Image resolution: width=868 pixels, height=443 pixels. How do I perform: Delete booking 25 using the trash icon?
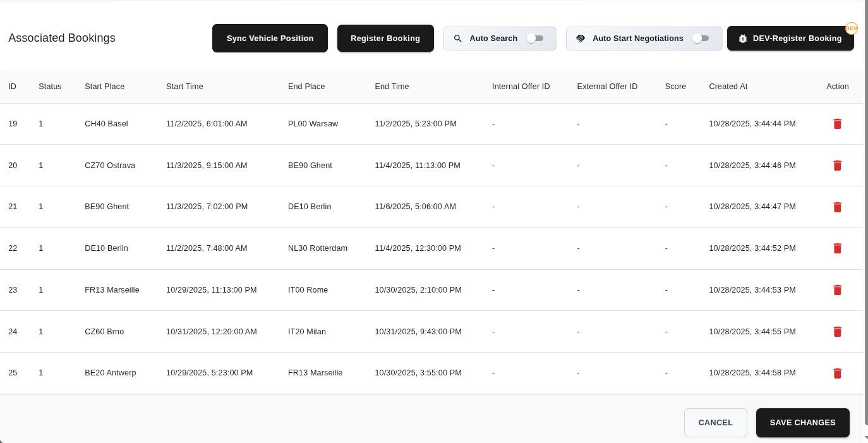(837, 373)
